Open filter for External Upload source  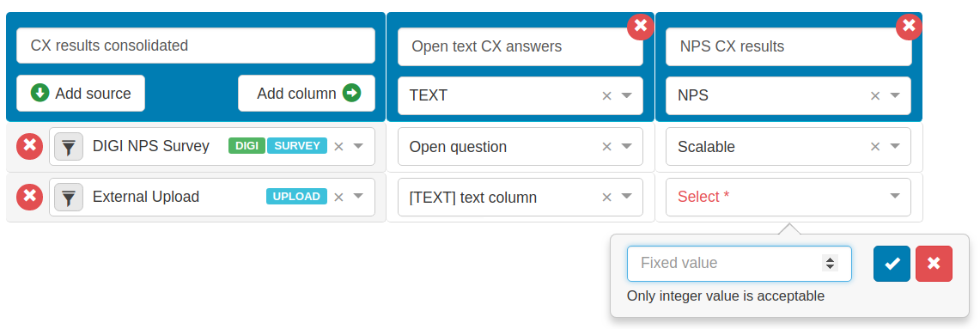pos(69,197)
